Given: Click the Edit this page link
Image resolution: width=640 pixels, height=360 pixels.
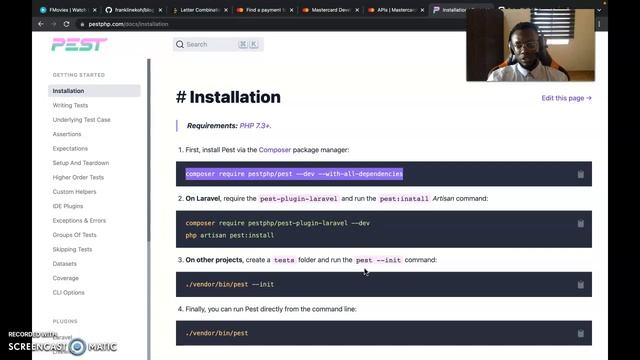Looking at the screenshot, I should point(567,98).
